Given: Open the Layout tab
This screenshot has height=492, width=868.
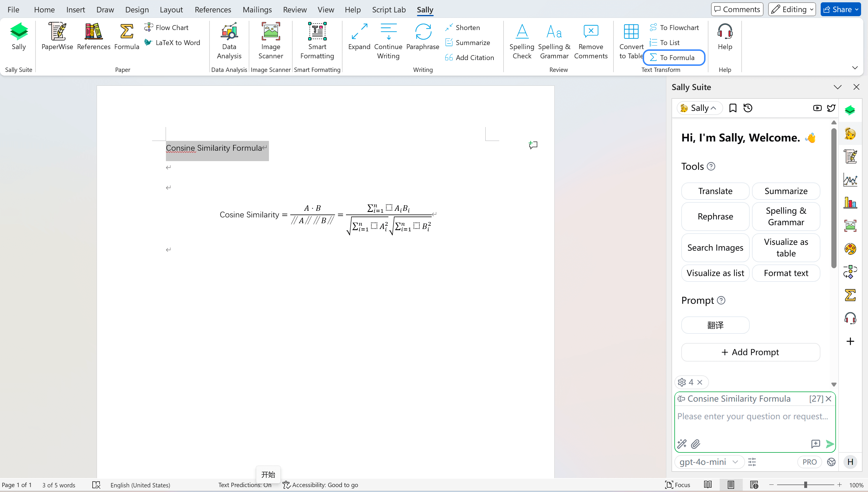Looking at the screenshot, I should click(171, 10).
